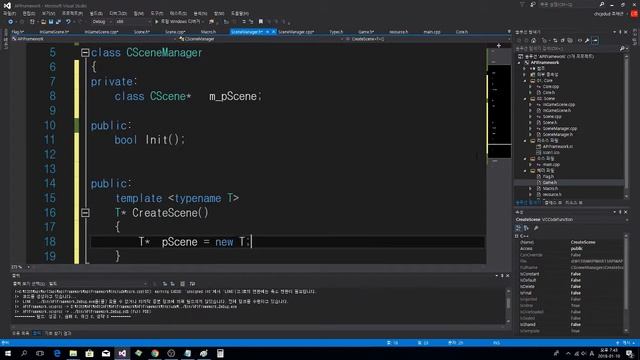The height and width of the screenshot is (360, 640).
Task: Close the active SceneManager.h tab
Action: click(273, 31)
